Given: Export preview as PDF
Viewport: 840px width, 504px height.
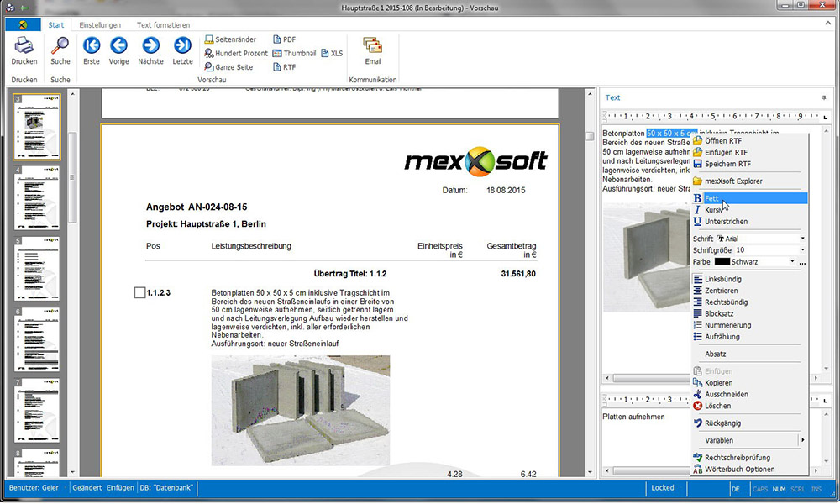Looking at the screenshot, I should tap(284, 39).
